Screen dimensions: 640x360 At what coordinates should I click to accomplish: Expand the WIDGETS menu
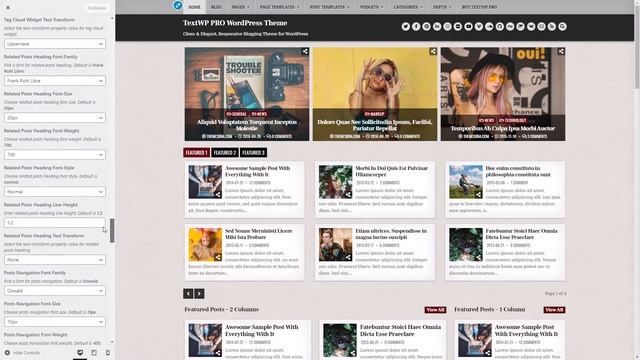click(371, 7)
